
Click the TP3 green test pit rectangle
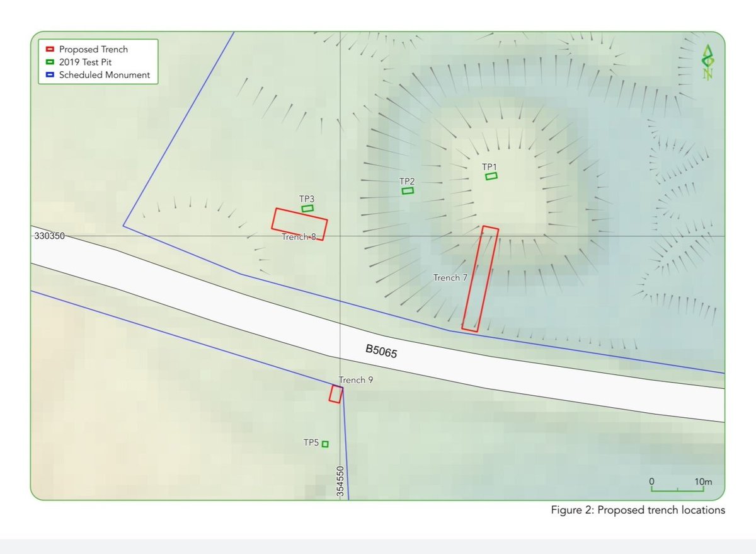click(307, 208)
